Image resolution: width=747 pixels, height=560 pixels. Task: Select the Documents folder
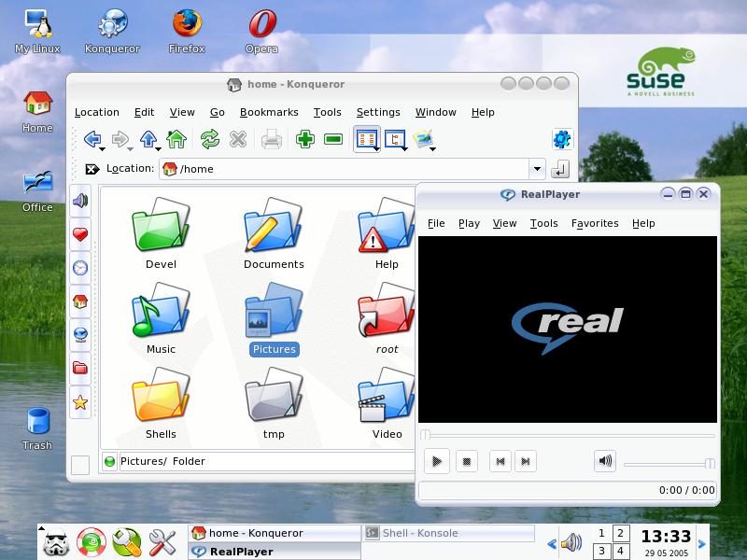coord(274,233)
